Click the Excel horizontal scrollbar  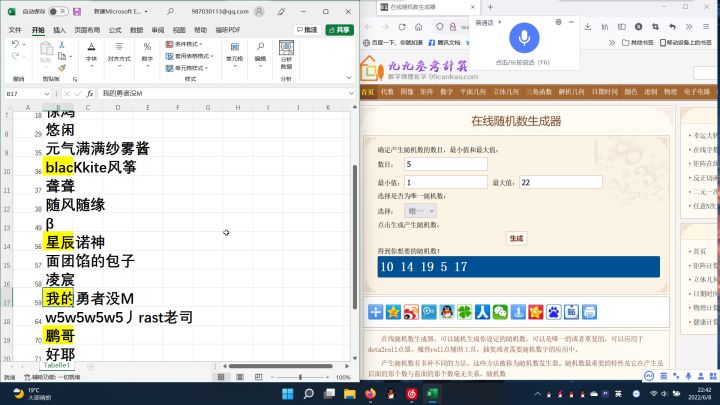point(281,366)
